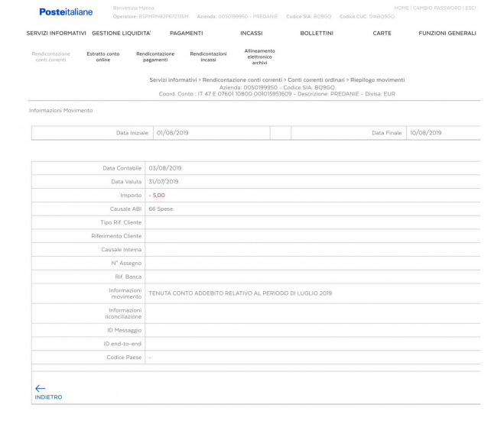Click the HOME link in header
Viewport: 504px width, 424px height.
tap(402, 8)
